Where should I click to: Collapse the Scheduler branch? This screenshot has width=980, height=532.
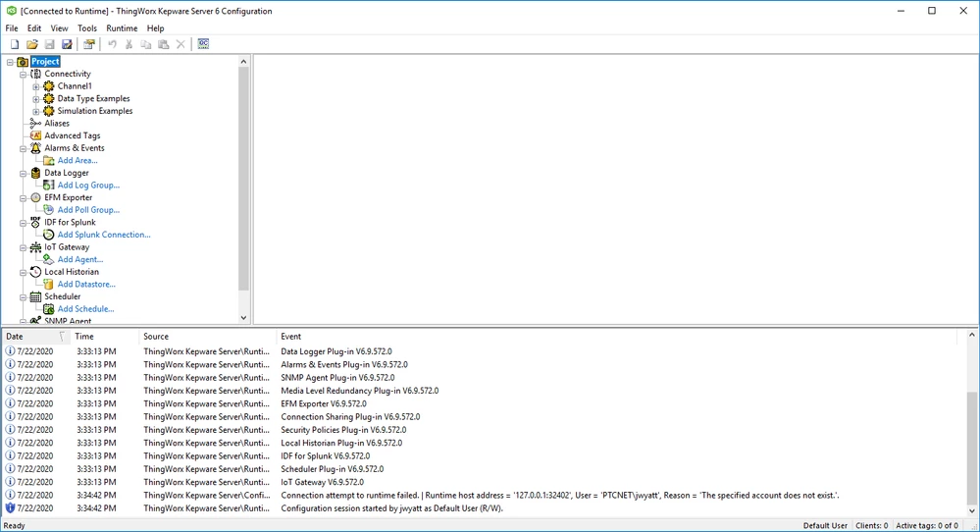point(24,297)
